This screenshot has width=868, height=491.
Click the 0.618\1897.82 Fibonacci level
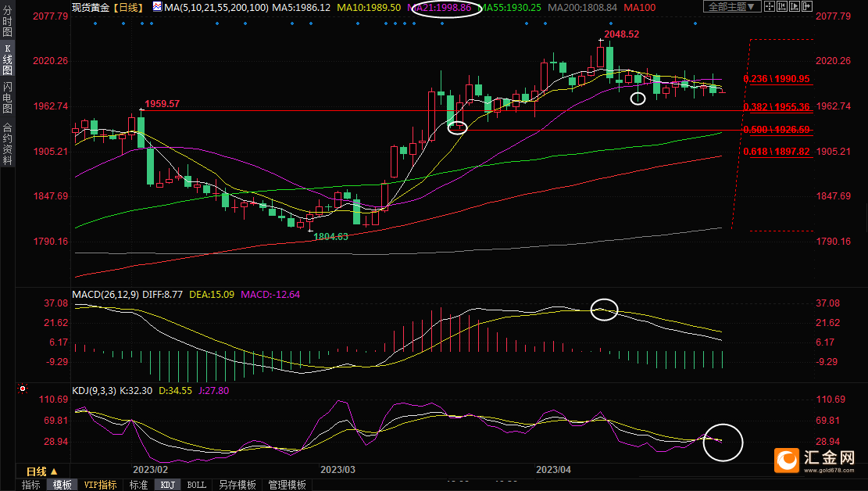click(776, 152)
